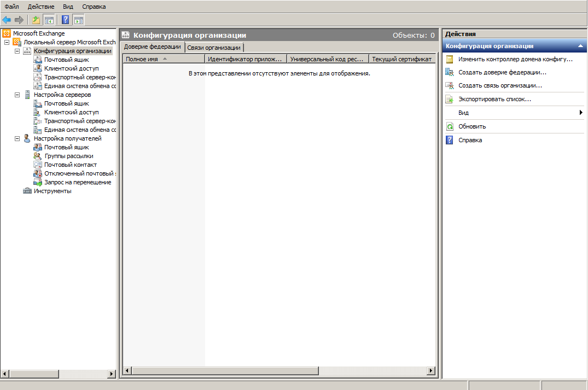Click the results pane horizontal scrollbar thumb
Screen dimensions: 588x390
225,371
